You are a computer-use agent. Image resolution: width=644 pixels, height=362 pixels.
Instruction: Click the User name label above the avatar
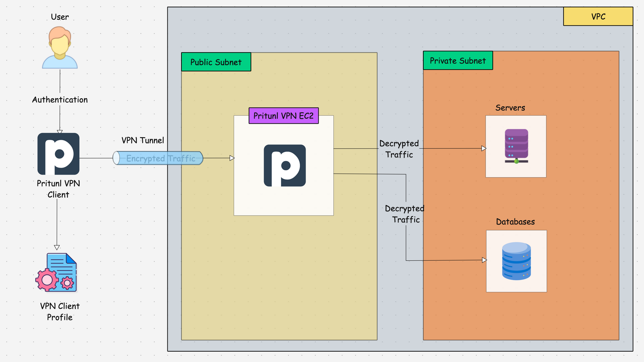(x=59, y=17)
